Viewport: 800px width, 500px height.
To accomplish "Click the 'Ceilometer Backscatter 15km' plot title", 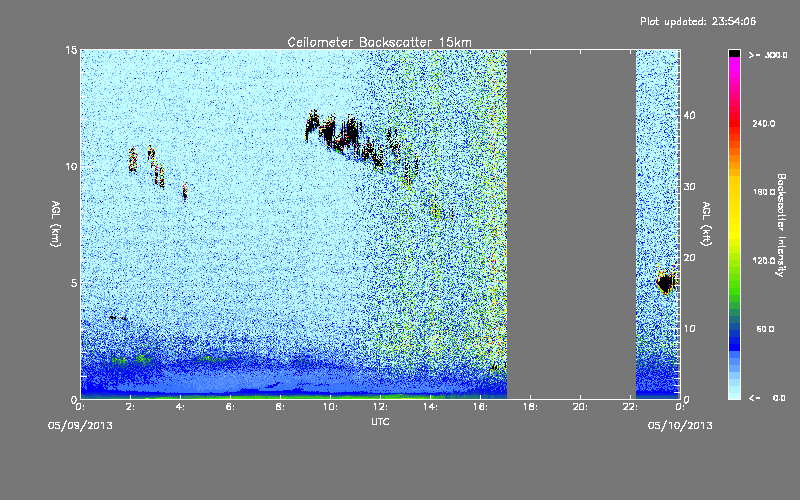I will [379, 42].
